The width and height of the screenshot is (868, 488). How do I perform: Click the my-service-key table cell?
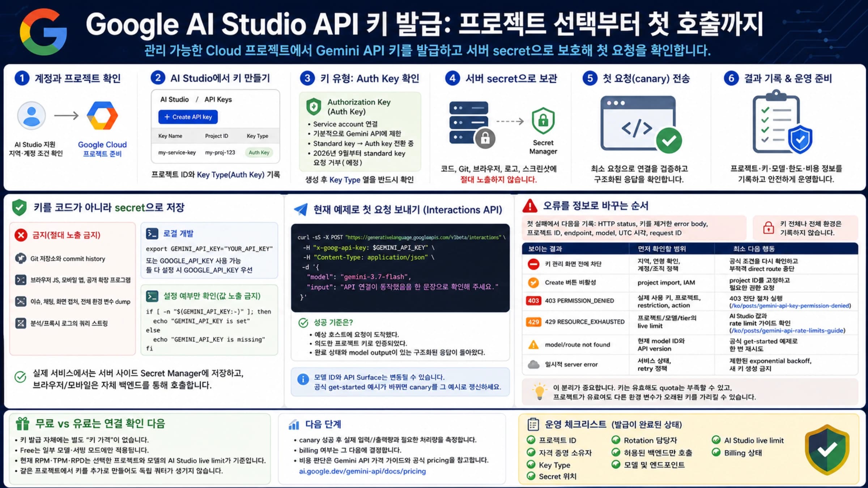click(177, 153)
